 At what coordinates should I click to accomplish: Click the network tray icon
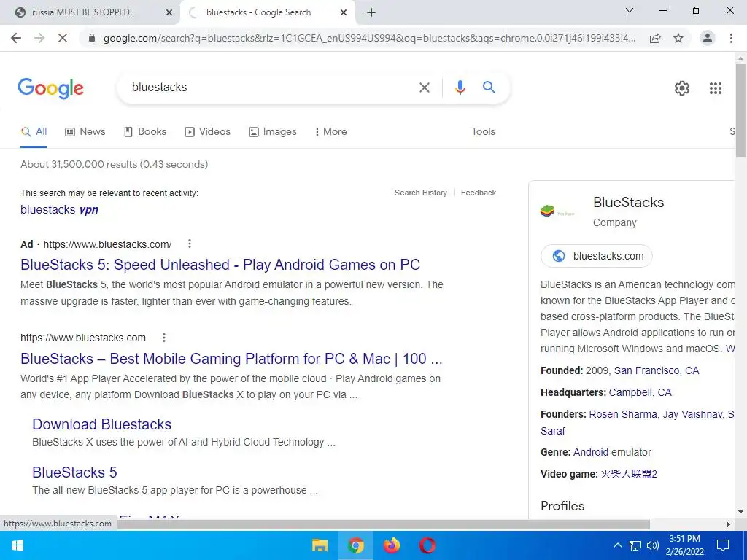tap(635, 545)
